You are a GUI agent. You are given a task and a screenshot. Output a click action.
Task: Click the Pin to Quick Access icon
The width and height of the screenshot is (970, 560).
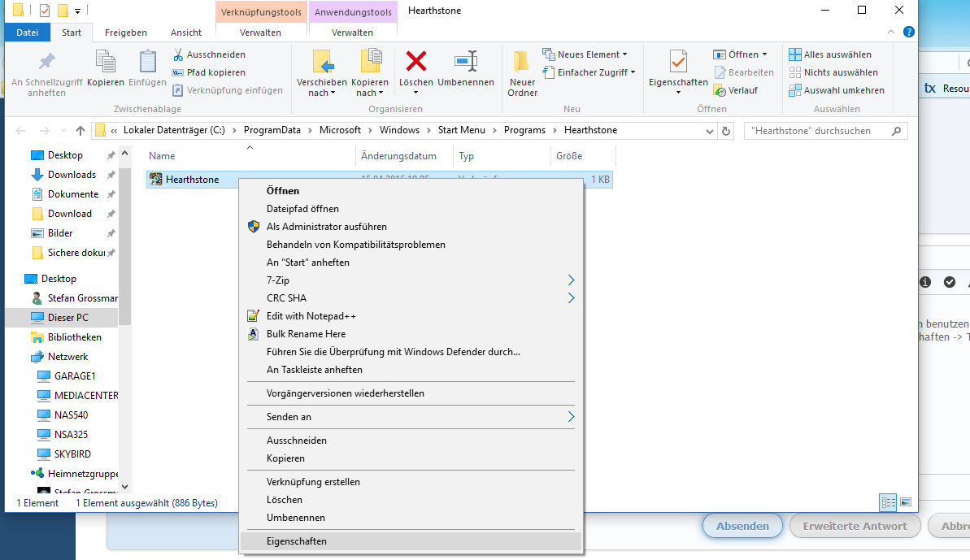pyautogui.click(x=46, y=62)
